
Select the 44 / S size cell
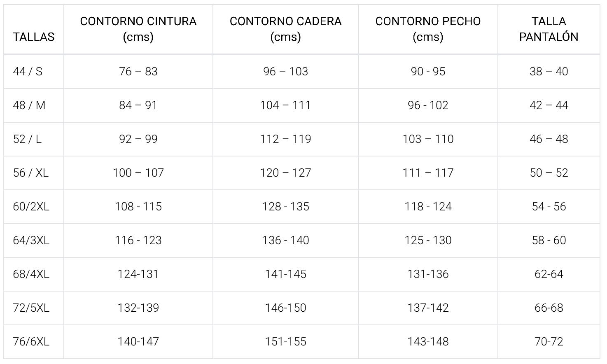[28, 71]
